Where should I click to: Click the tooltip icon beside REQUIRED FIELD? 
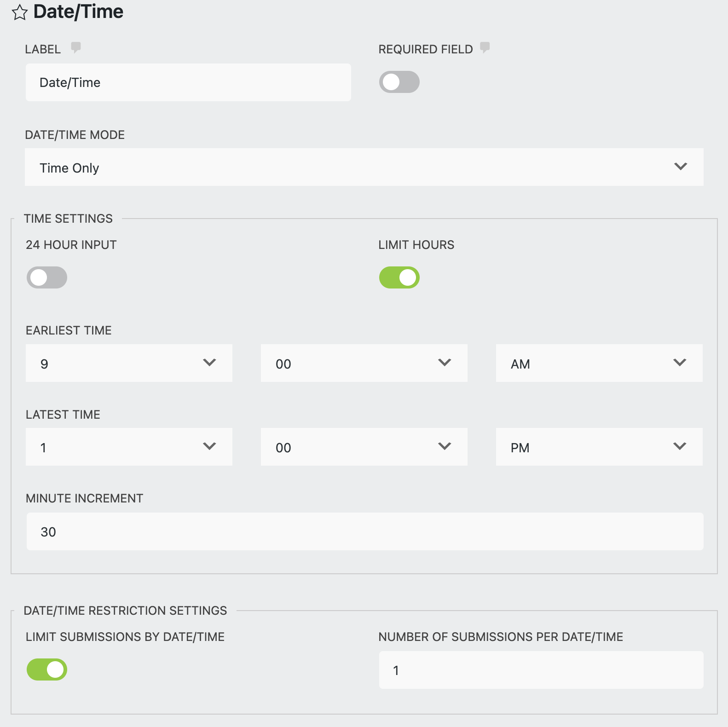click(485, 47)
